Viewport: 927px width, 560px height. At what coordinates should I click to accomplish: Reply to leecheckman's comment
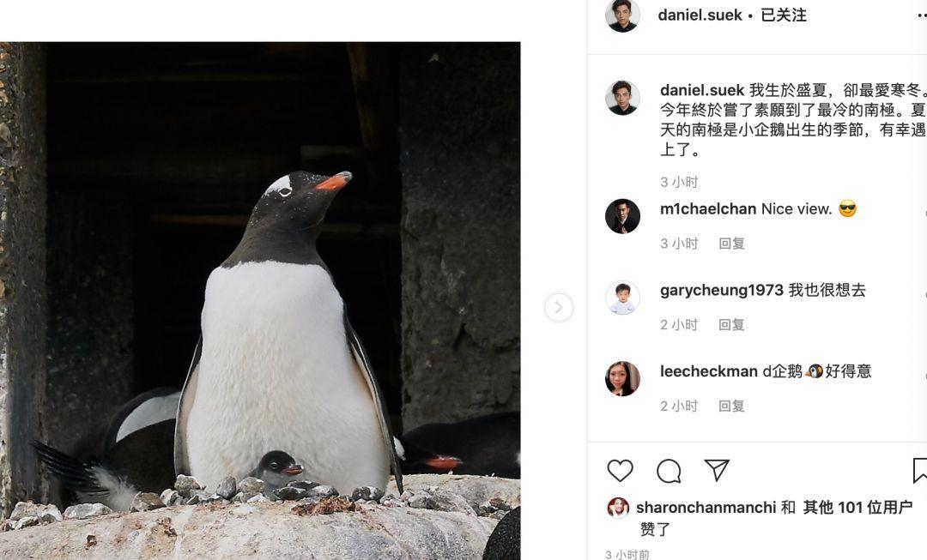(x=731, y=406)
